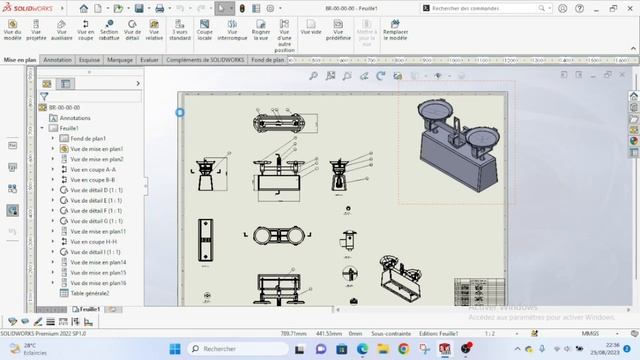Select Annotations in the tree
The image size is (640, 360).
click(75, 118)
